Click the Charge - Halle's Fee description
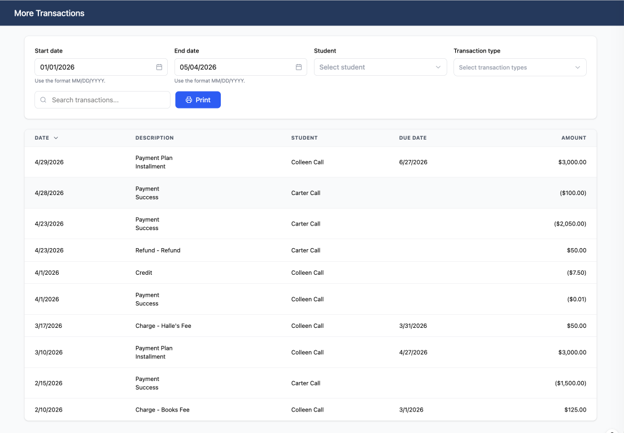This screenshot has width=624, height=433. 163,326
